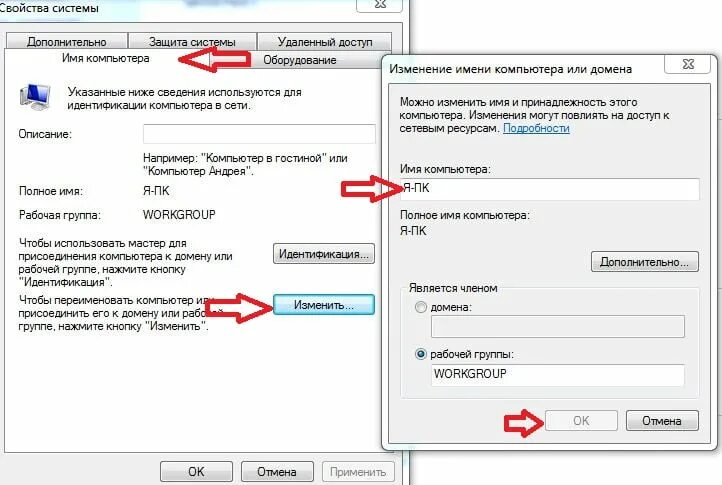Click OK in System Properties window
The width and height of the screenshot is (722, 485).
point(196,472)
